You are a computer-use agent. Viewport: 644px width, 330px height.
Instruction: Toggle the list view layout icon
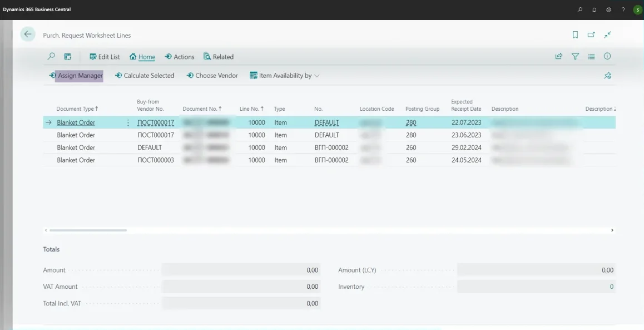[591, 57]
